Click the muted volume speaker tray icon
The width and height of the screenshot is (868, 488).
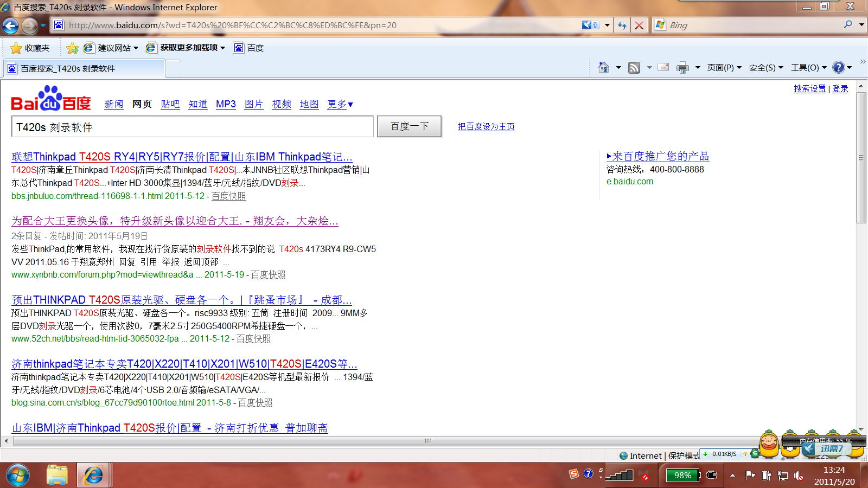point(799,476)
